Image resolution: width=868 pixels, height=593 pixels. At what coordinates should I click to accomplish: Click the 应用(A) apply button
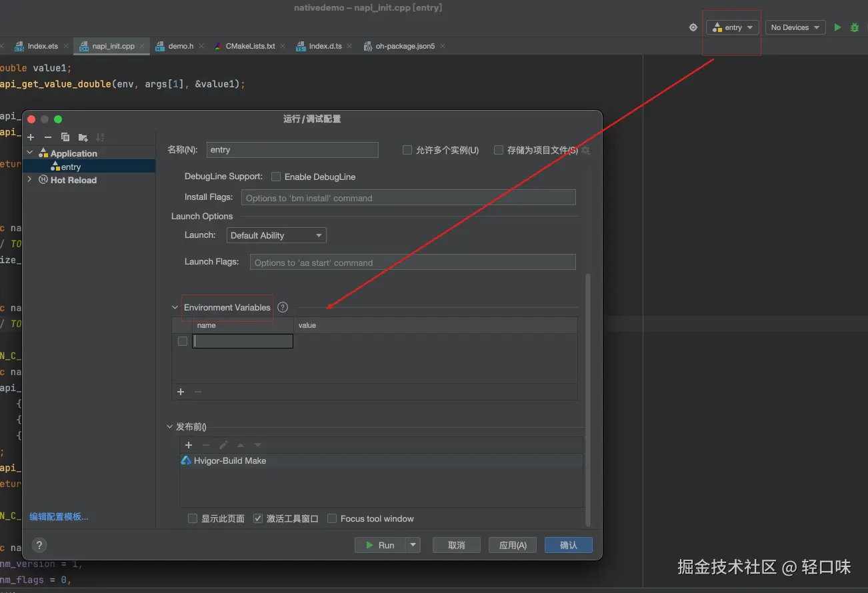tap(513, 545)
